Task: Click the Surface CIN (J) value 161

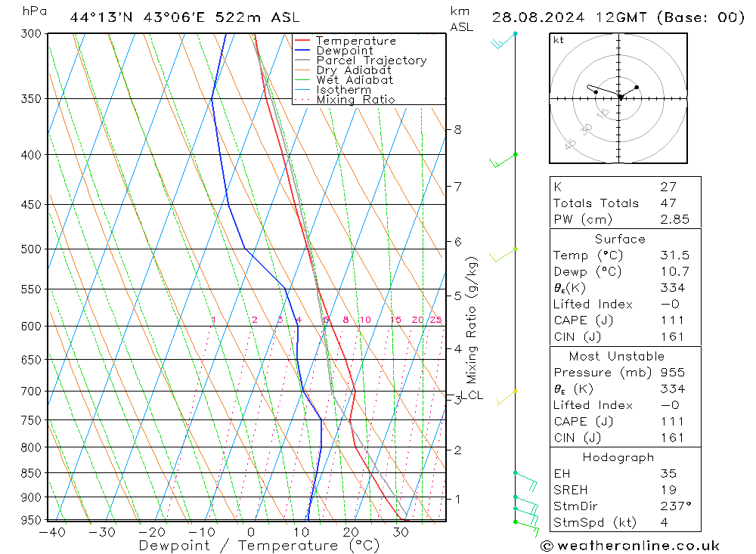Action: pos(672,336)
